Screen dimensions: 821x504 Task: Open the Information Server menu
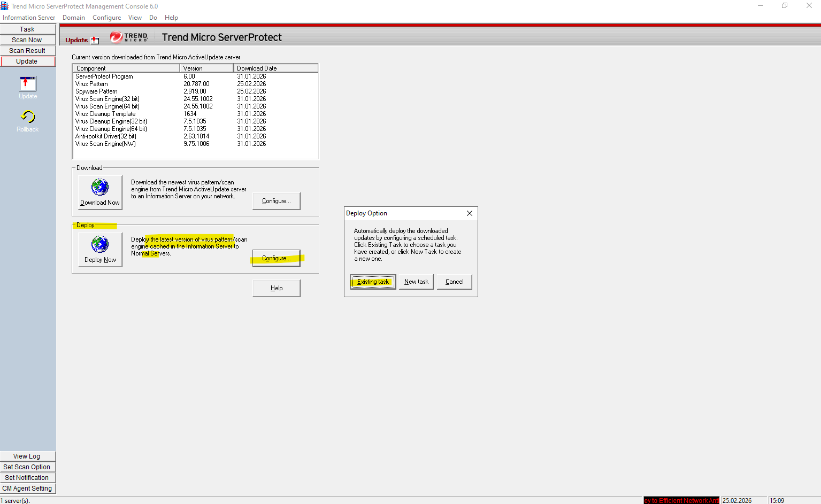(29, 18)
